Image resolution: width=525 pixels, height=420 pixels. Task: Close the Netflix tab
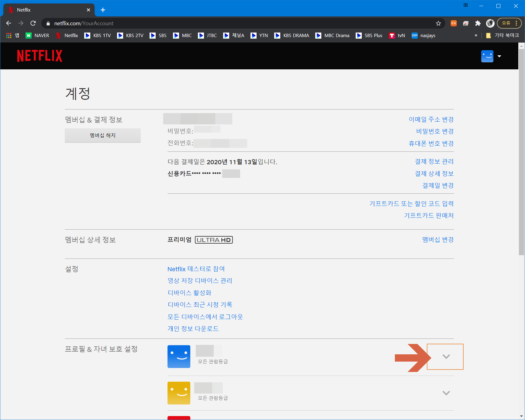point(88,10)
